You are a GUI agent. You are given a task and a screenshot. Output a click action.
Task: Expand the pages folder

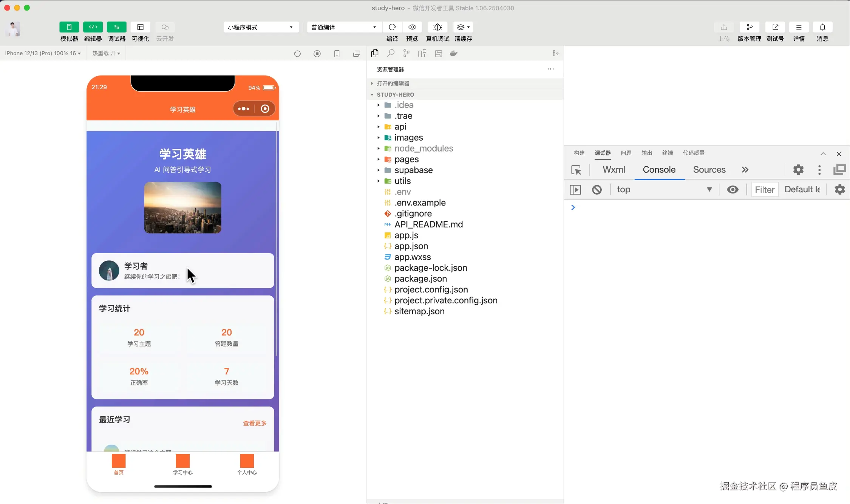coord(406,159)
